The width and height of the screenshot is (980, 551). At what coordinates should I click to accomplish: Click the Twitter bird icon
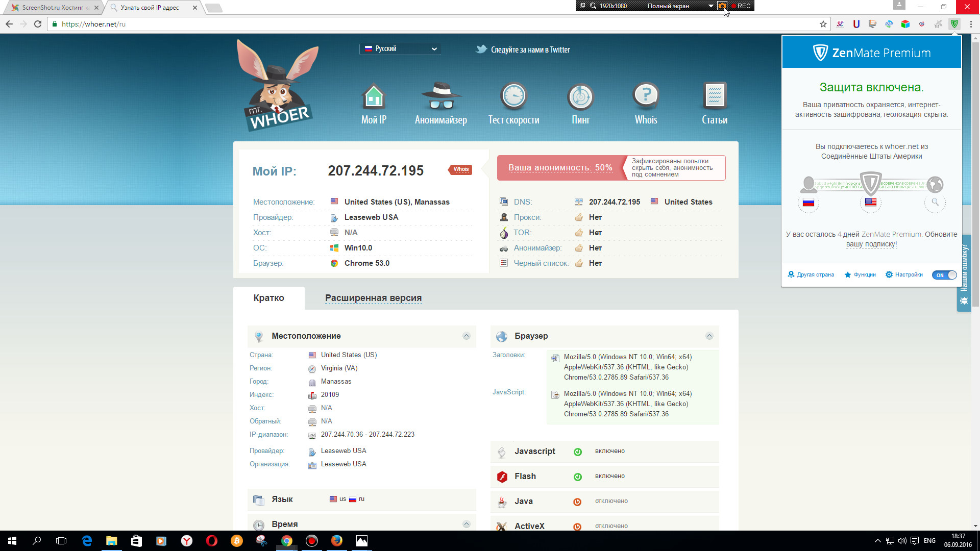[x=481, y=49]
